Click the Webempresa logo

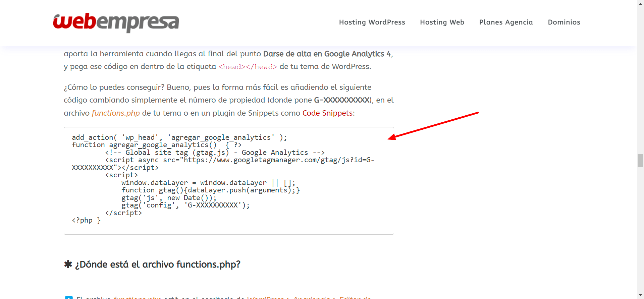tap(116, 22)
